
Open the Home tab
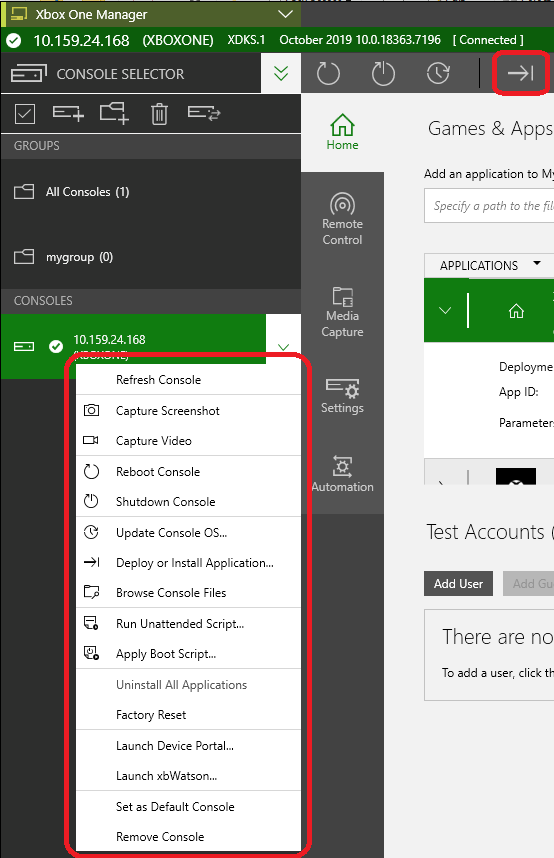click(342, 132)
